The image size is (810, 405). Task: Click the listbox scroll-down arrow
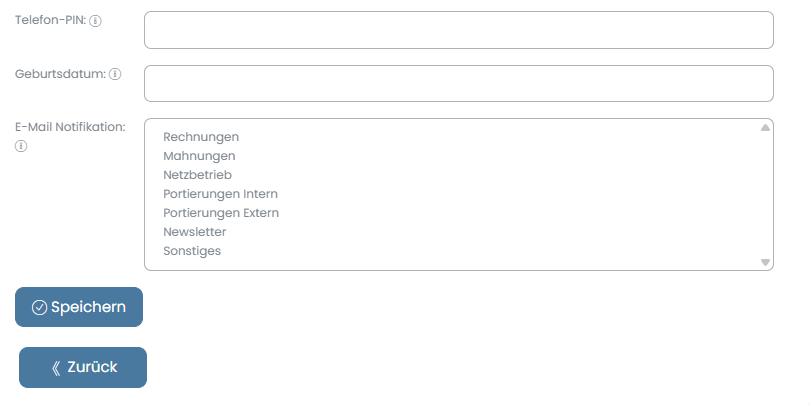click(x=765, y=262)
